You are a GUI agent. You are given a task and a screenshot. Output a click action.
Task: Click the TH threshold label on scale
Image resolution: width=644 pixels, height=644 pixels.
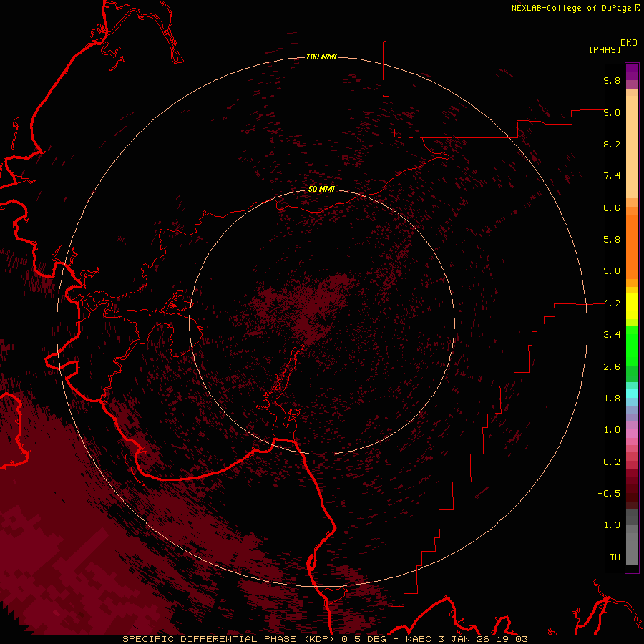click(x=615, y=557)
